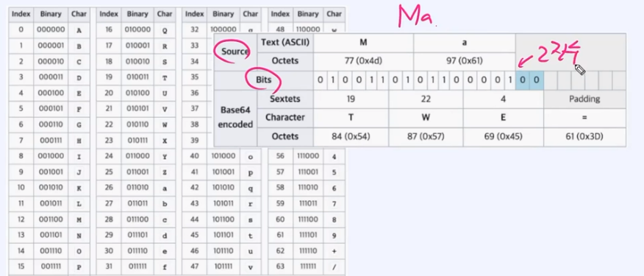Click the 'Q' character cell
The image size is (644, 276).
pyautogui.click(x=165, y=29)
